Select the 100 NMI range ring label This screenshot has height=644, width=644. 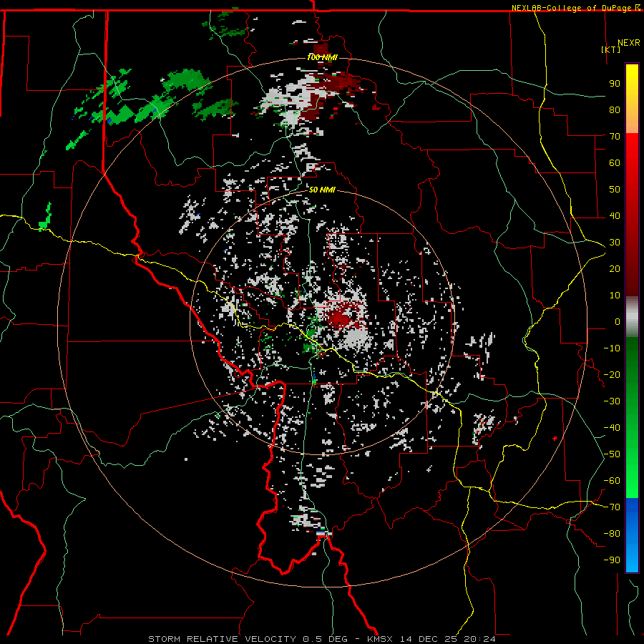(x=322, y=57)
